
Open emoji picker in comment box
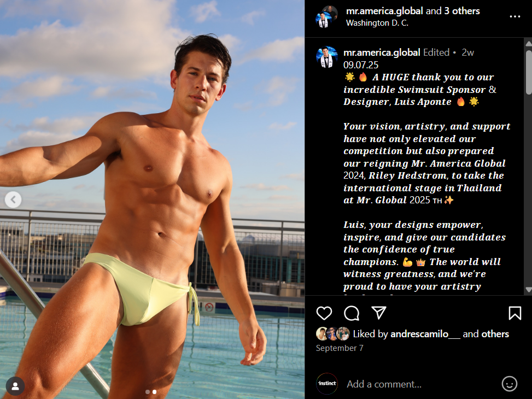point(509,384)
